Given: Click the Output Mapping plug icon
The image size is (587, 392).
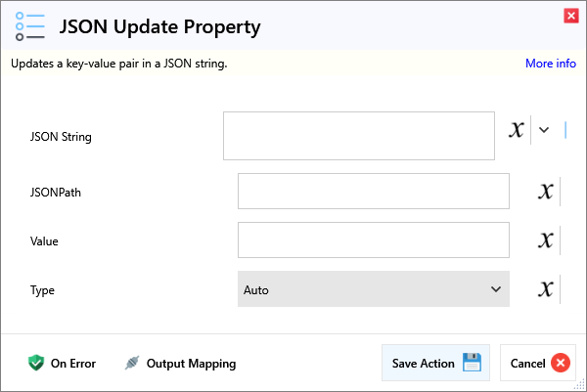Looking at the screenshot, I should 132,364.
